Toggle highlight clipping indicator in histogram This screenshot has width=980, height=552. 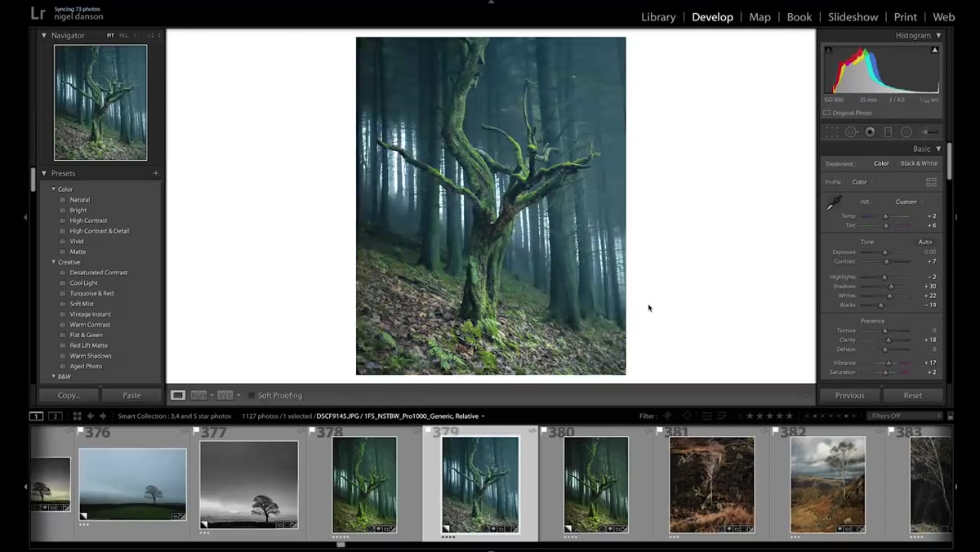tap(935, 50)
